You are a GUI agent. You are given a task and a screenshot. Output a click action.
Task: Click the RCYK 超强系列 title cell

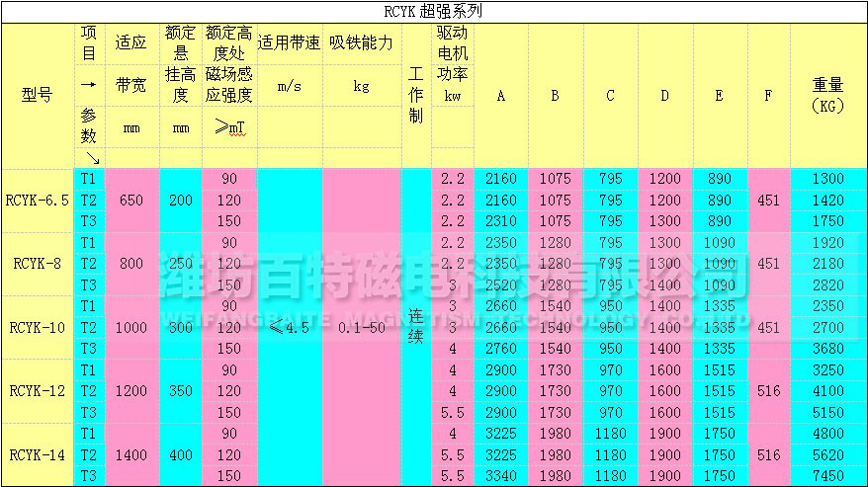click(433, 13)
